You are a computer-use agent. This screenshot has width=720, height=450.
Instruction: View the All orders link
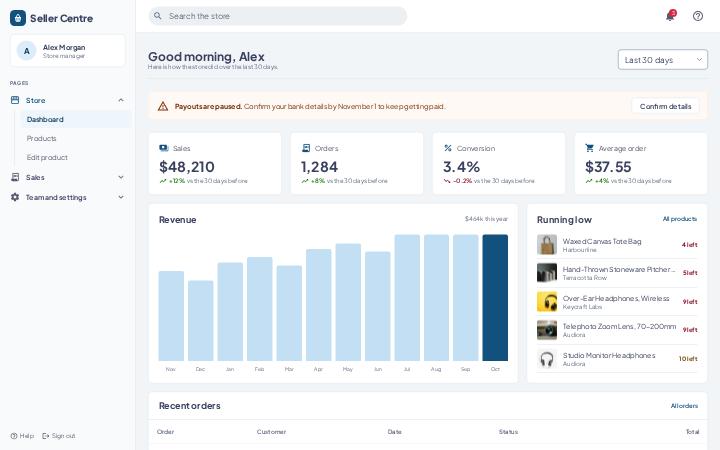tap(684, 406)
